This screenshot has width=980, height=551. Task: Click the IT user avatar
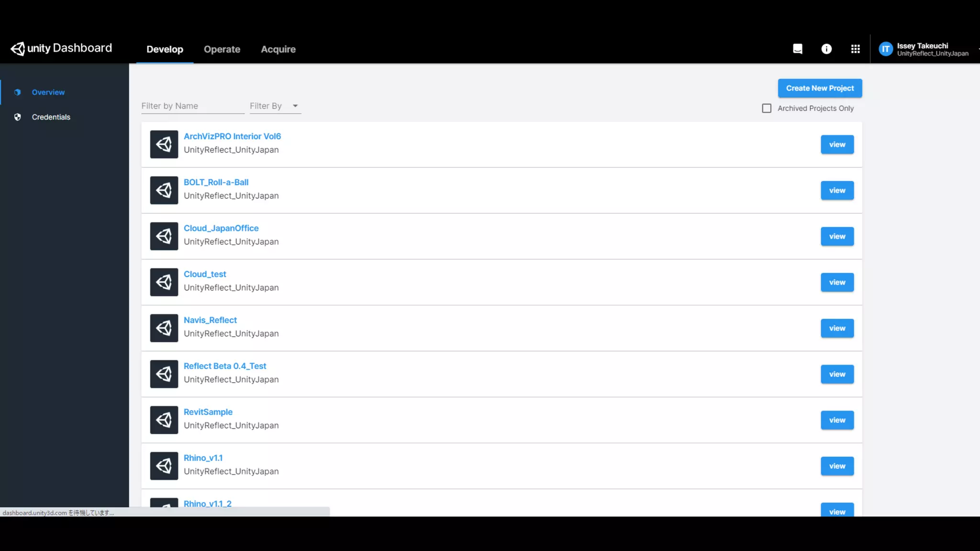pos(886,49)
